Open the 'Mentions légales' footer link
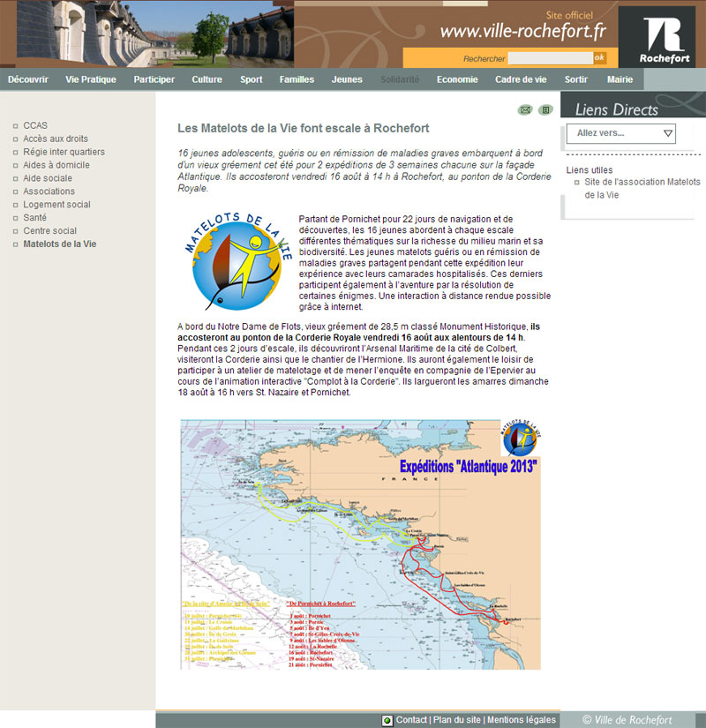The height and width of the screenshot is (728, 706). tap(522, 720)
